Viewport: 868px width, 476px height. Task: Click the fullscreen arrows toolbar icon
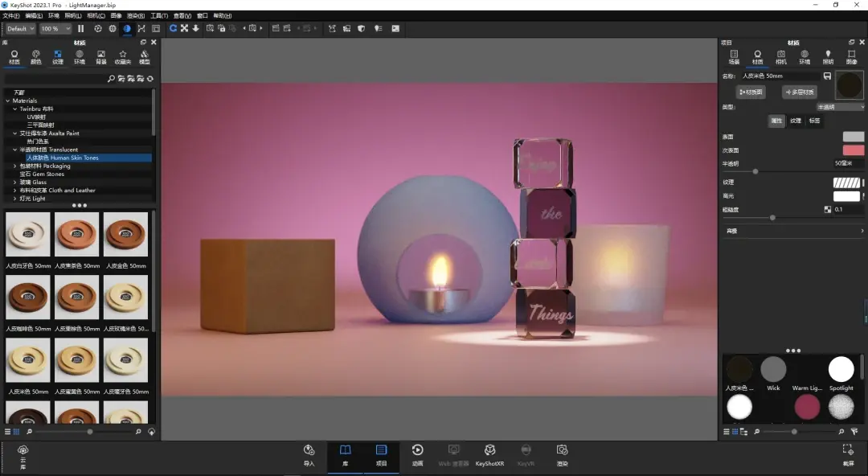[x=184, y=28]
